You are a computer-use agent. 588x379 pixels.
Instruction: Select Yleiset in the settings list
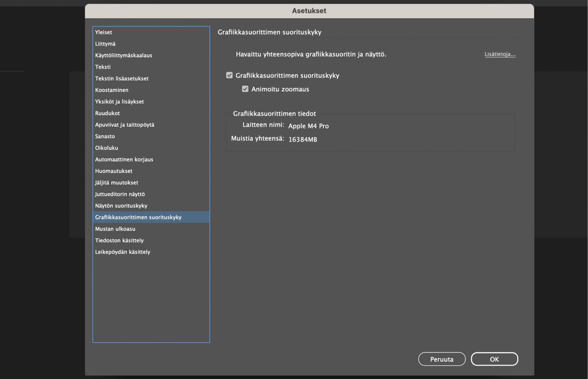tap(104, 32)
